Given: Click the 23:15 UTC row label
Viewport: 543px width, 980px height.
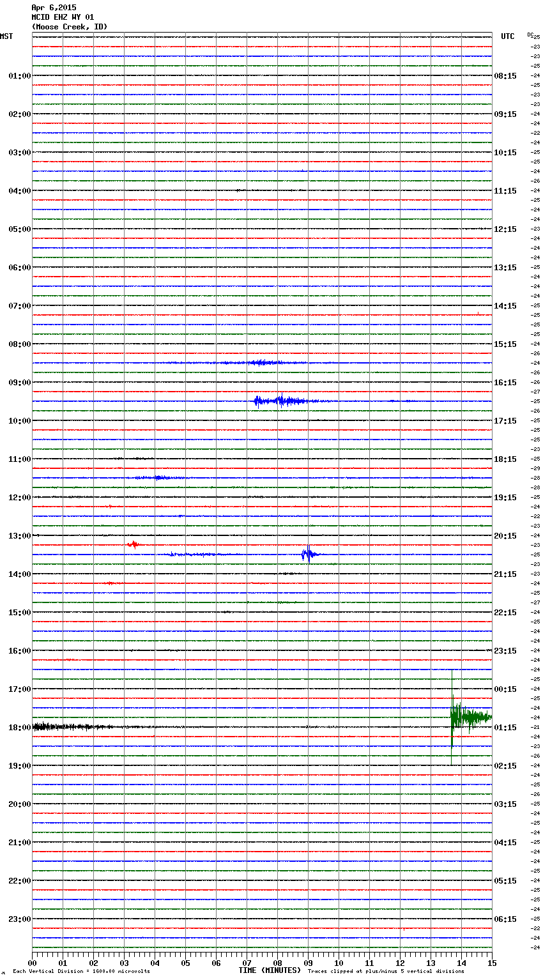Looking at the screenshot, I should tap(505, 651).
